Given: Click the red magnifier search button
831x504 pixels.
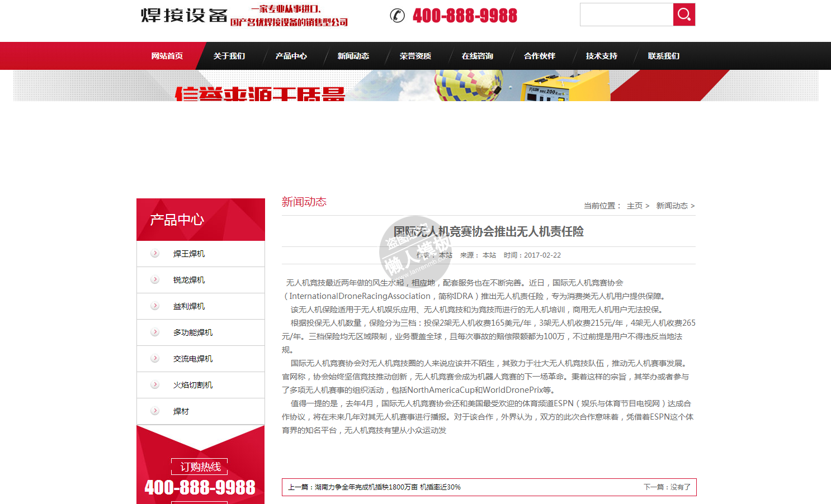Looking at the screenshot, I should click(x=684, y=15).
